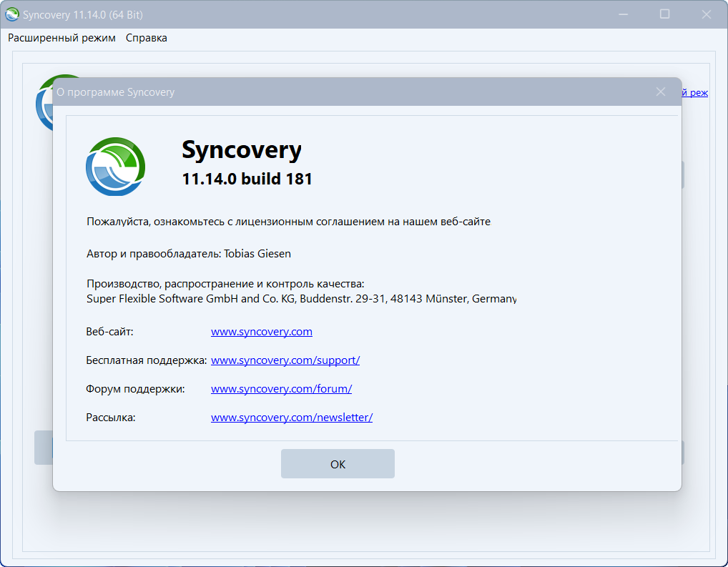The image size is (728, 567).
Task: Maximize the Syncovery main window
Action: click(665, 14)
